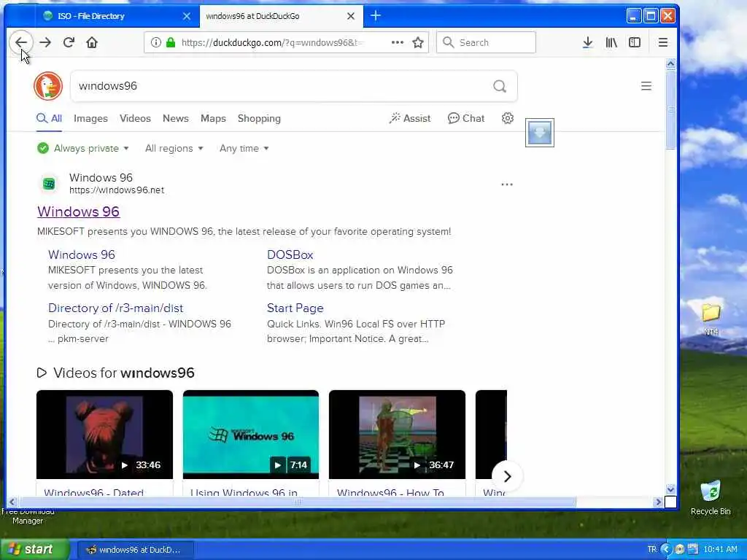
Task: Click the Assist button
Action: coord(410,119)
